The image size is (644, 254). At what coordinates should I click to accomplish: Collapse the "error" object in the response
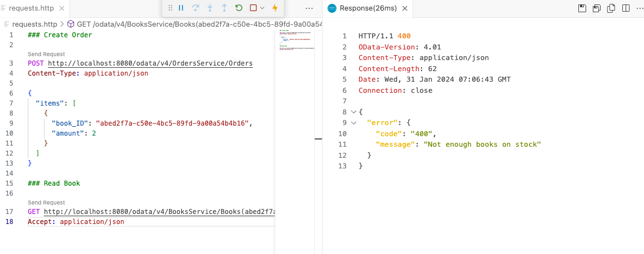click(353, 123)
